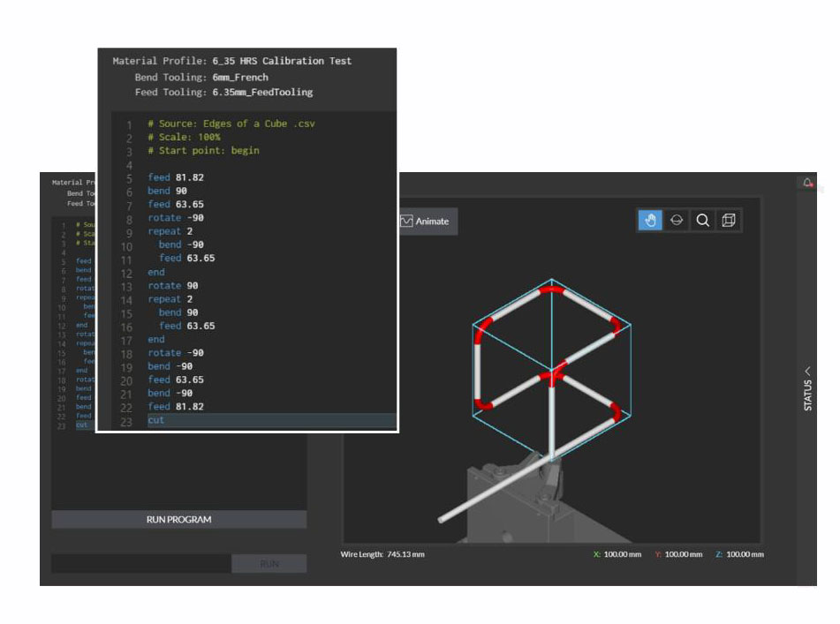This screenshot has height=624, width=840.
Task: Click the greyed RUN button
Action: (x=269, y=564)
